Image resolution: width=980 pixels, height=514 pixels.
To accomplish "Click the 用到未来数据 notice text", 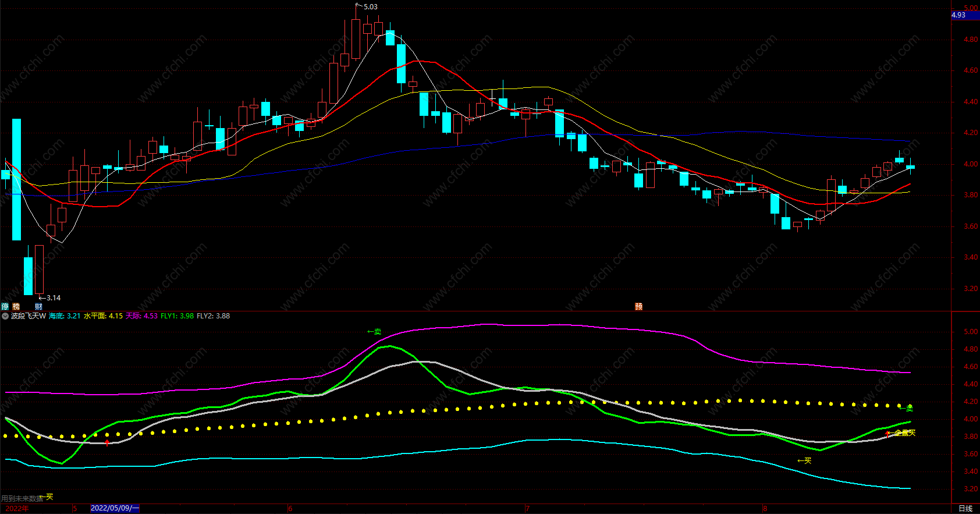I will (22, 498).
